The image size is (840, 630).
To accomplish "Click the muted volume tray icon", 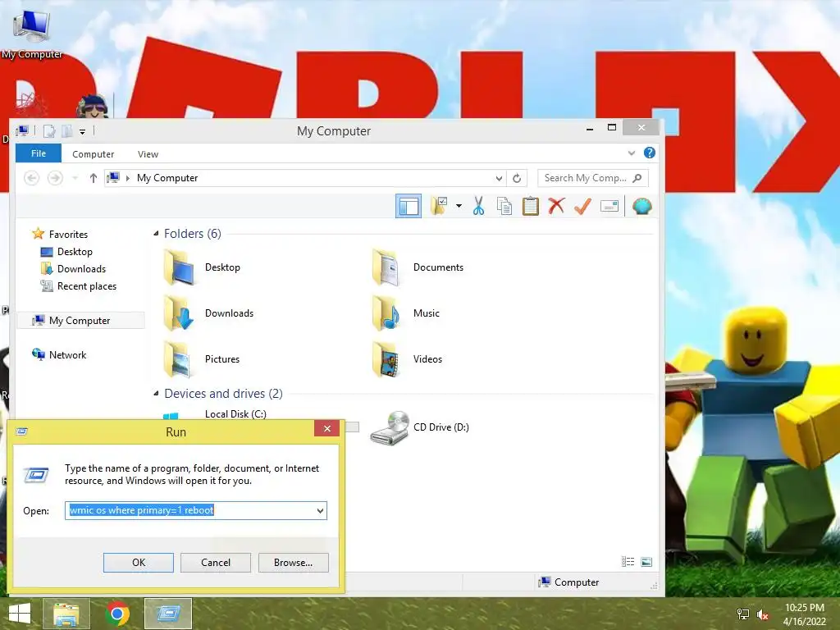I will click(x=762, y=614).
